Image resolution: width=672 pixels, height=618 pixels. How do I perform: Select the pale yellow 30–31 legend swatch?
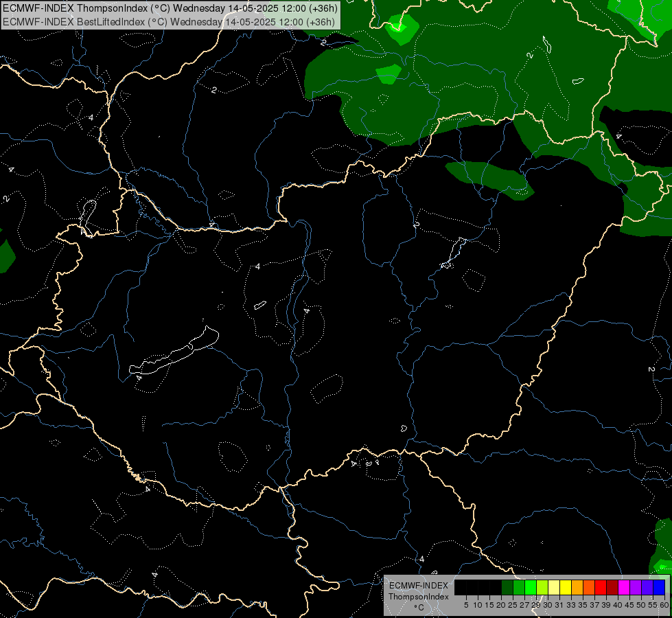(554, 587)
